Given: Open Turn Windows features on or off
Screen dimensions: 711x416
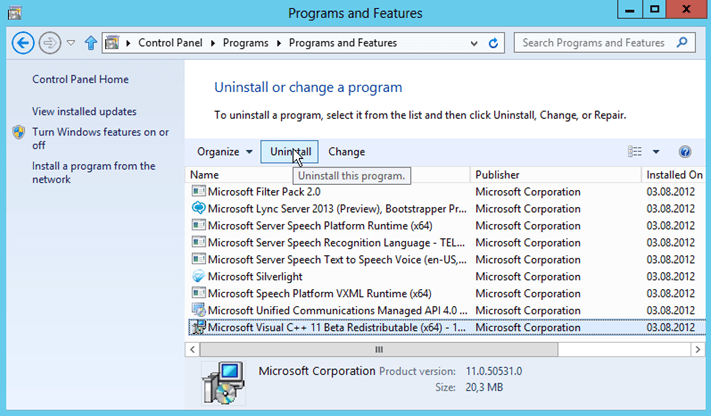Looking at the screenshot, I should click(100, 138).
